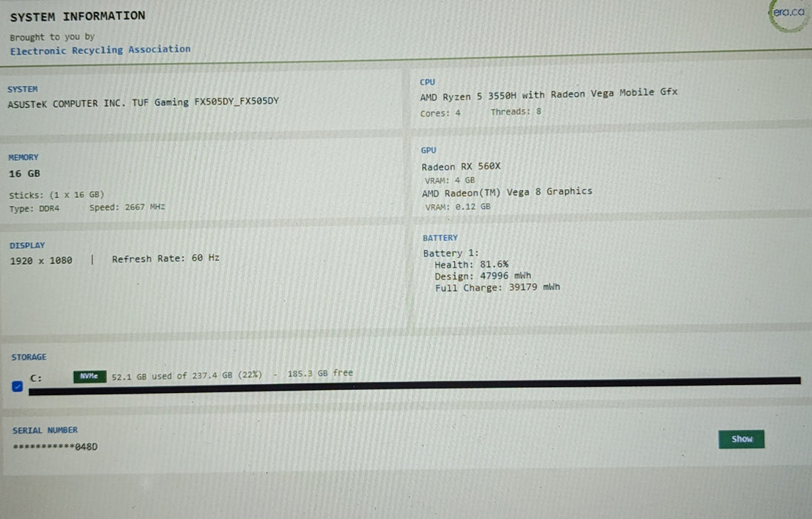Select the 'Health: 81.6%' battery value
This screenshot has width=812, height=519.
pos(471,265)
